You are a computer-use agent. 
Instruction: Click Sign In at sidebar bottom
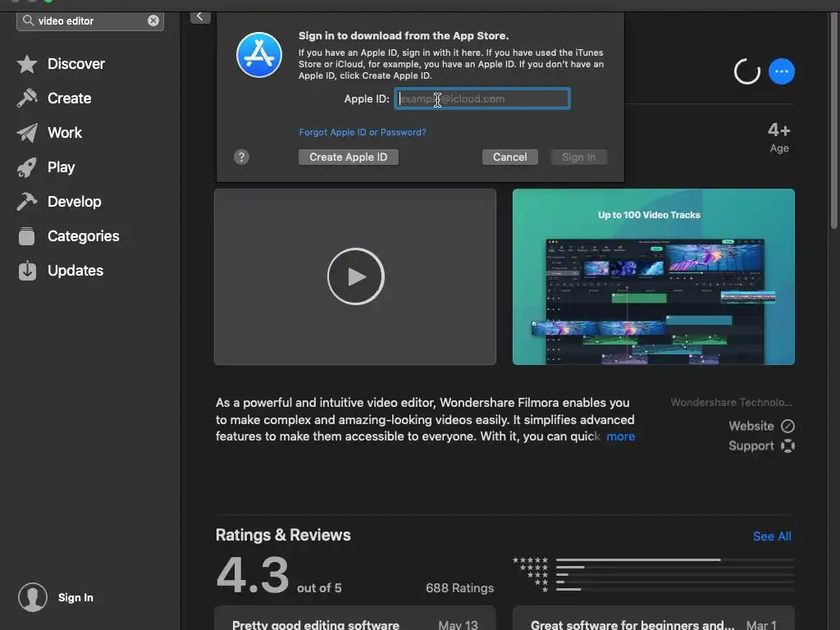[75, 597]
